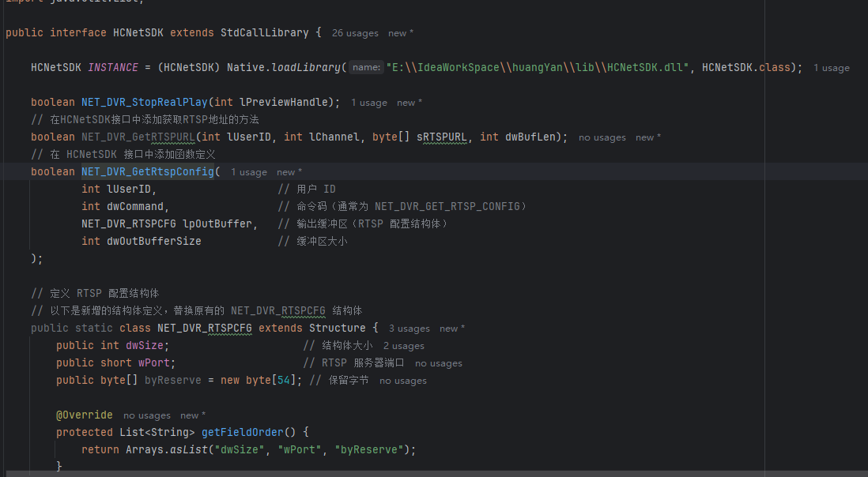Viewport: 868px width, 477px height.
Task: Open "1 usage" hint next to NET_DVR_GetRtspConfig
Action: click(x=249, y=172)
